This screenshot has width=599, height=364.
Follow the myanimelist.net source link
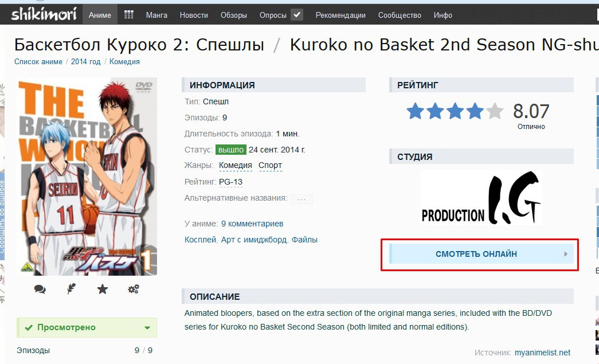542,353
